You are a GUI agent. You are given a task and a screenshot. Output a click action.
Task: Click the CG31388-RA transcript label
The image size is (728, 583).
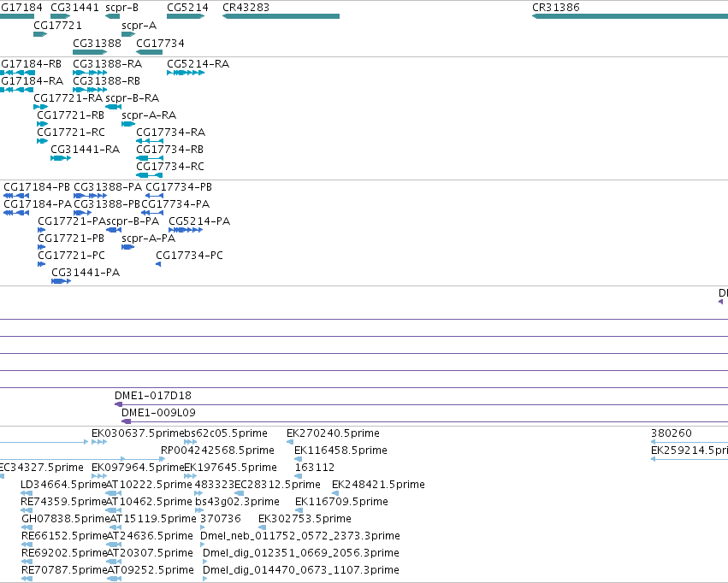coord(107,63)
